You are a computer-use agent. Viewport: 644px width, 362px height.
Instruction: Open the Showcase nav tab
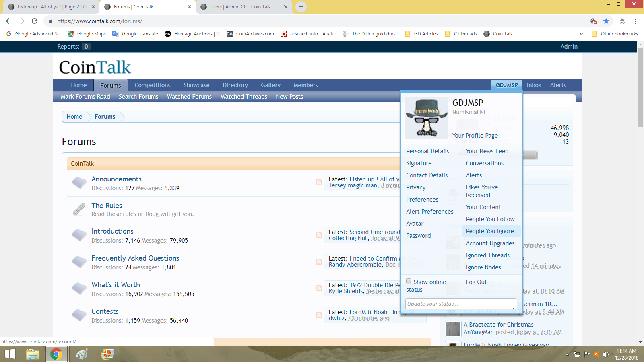click(x=196, y=85)
